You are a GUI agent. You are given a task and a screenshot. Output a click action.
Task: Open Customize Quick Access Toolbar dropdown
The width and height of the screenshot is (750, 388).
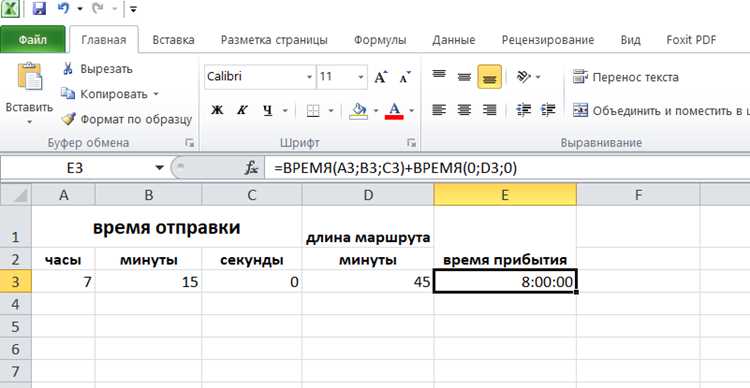point(133,9)
